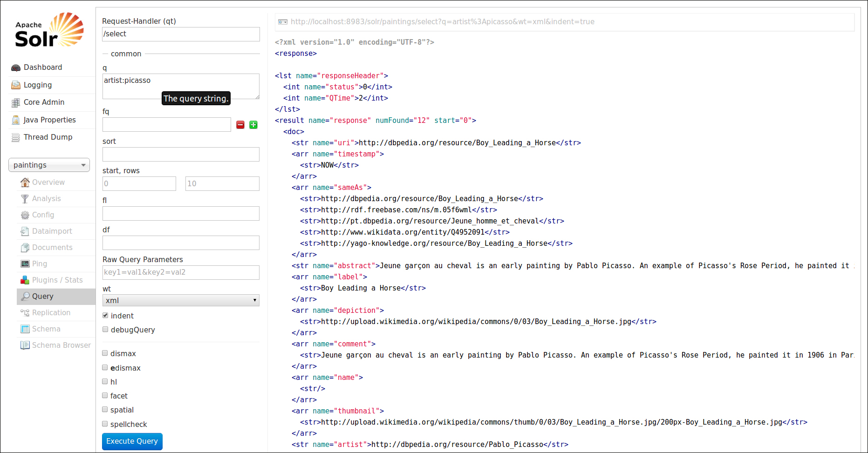The width and height of the screenshot is (868, 453).
Task: Click the Dashboard gauge icon
Action: (16, 68)
